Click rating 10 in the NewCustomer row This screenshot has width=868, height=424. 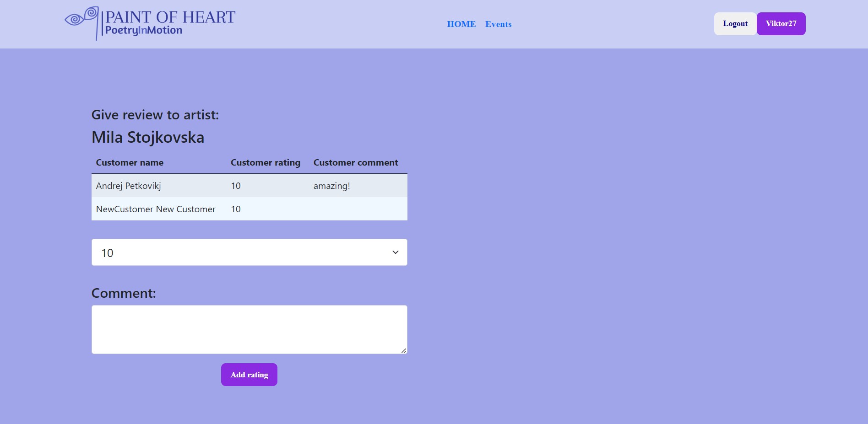click(236, 209)
